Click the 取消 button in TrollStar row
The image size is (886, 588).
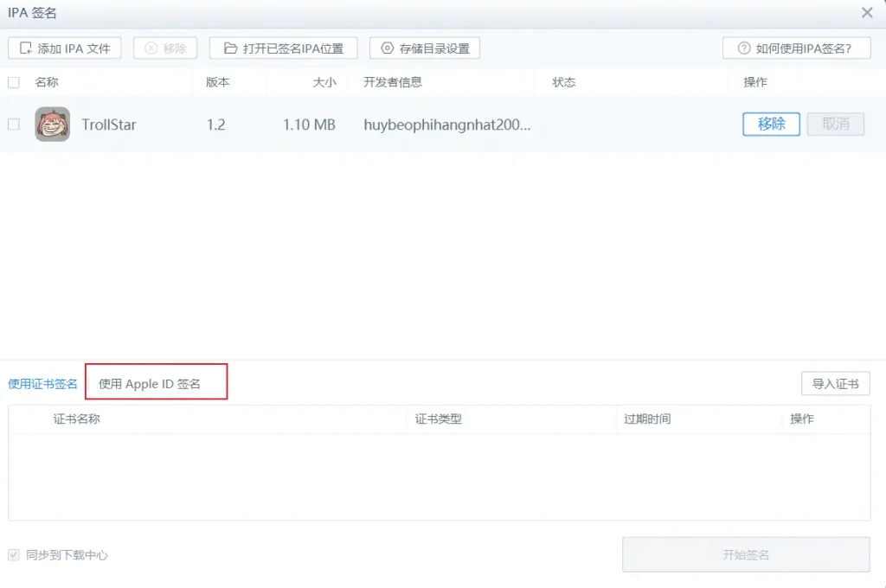tap(835, 124)
